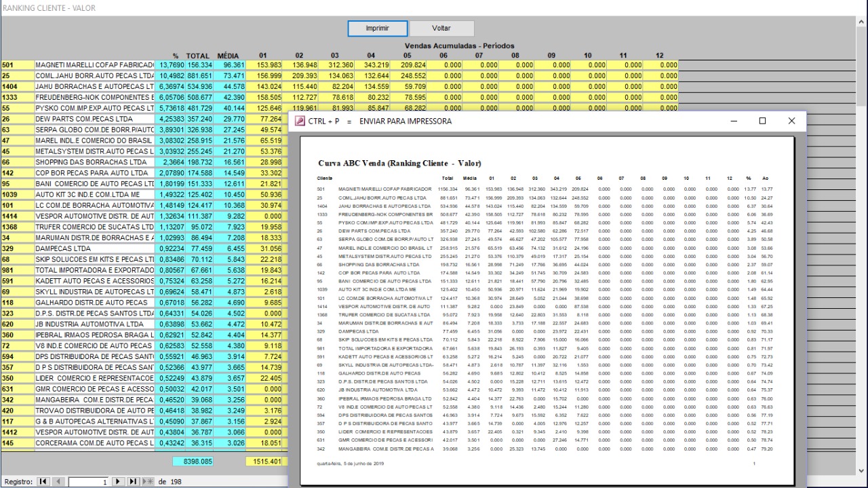Maximize the print preview window
This screenshot has width=868, height=488.
(x=762, y=121)
